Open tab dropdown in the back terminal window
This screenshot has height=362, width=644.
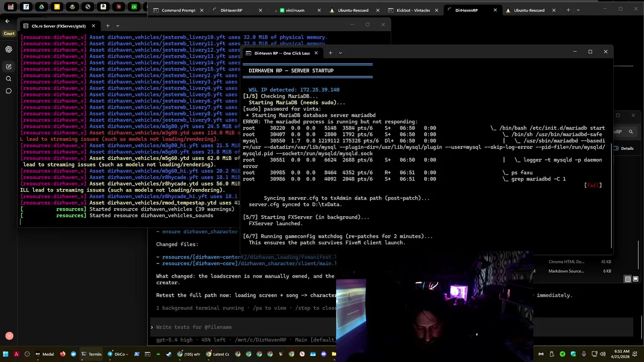(x=578, y=10)
